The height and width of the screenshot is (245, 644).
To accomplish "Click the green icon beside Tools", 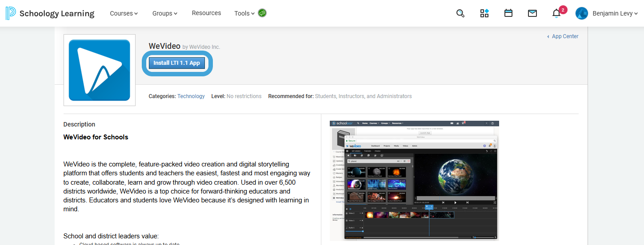I will (262, 13).
